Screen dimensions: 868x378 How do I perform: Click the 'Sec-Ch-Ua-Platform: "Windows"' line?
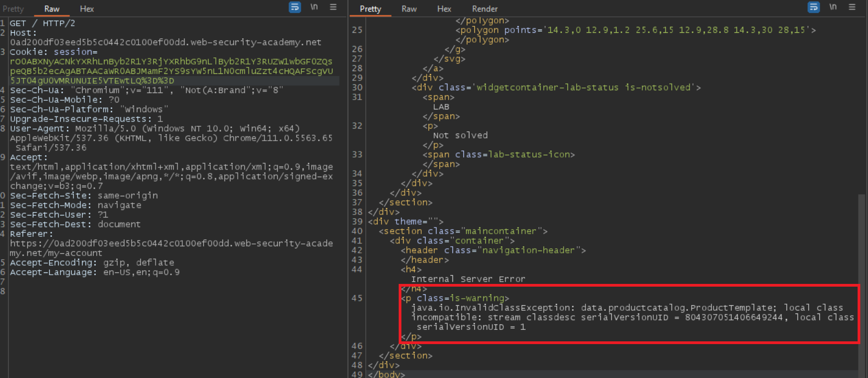tap(89, 109)
